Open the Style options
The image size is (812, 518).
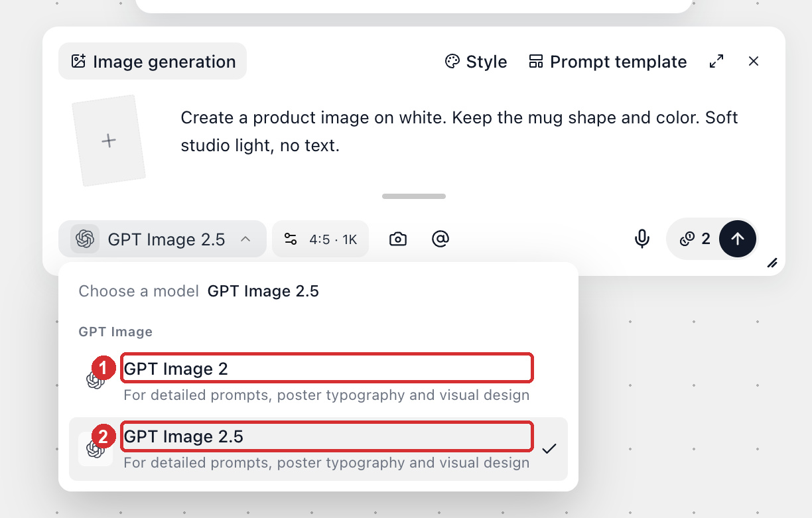click(x=476, y=62)
